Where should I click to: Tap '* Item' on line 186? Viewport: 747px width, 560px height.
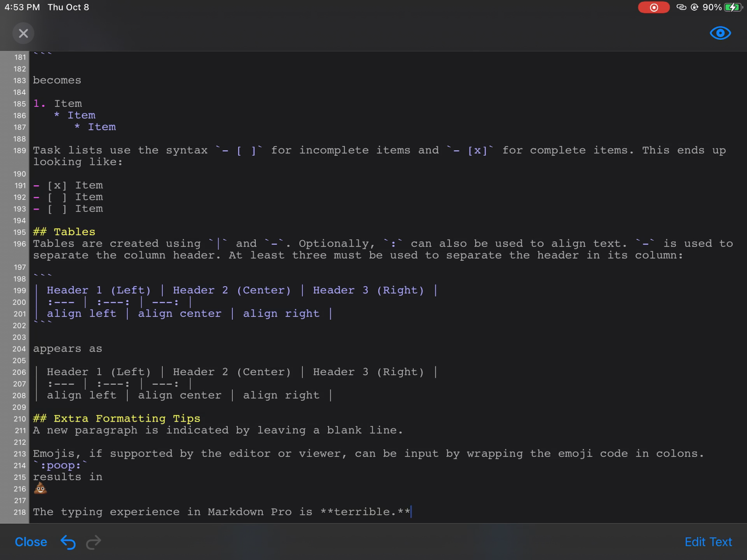74,115
